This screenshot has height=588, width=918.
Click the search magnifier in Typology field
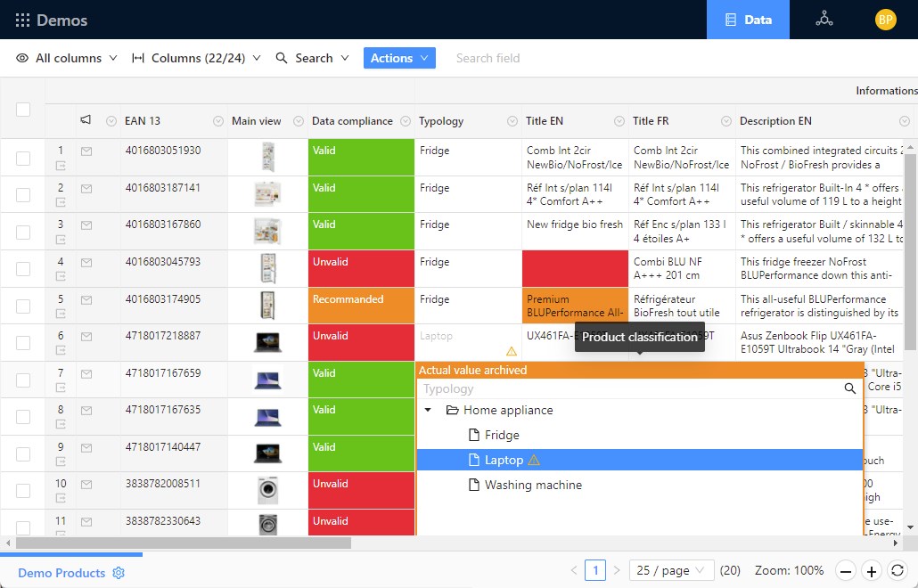849,388
